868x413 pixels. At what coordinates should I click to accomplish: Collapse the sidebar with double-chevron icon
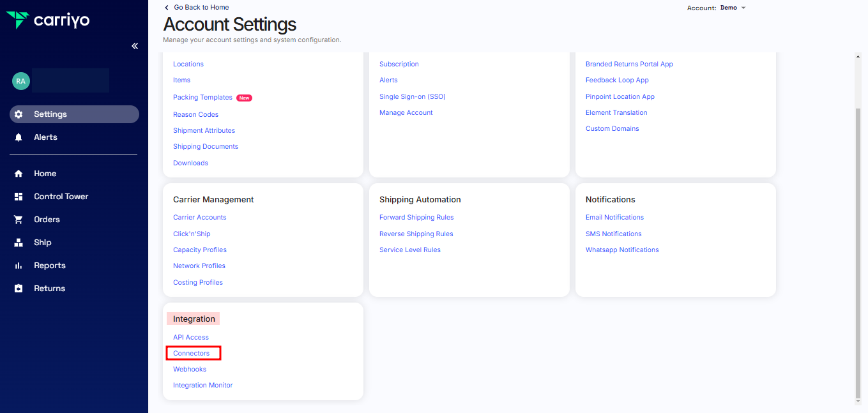coord(135,46)
